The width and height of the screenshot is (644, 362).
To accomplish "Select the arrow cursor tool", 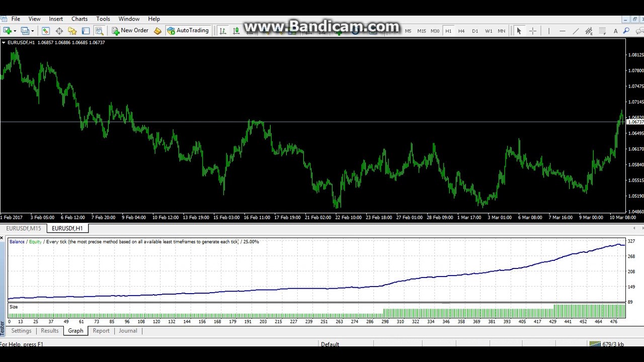I will pyautogui.click(x=519, y=31).
